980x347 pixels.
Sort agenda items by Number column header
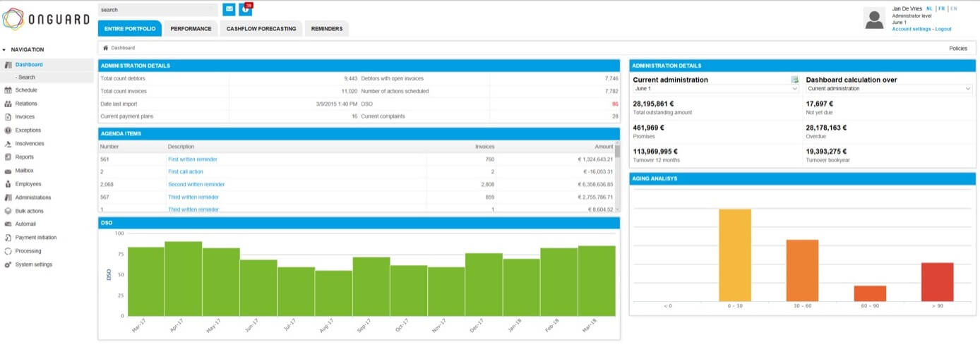tap(109, 147)
